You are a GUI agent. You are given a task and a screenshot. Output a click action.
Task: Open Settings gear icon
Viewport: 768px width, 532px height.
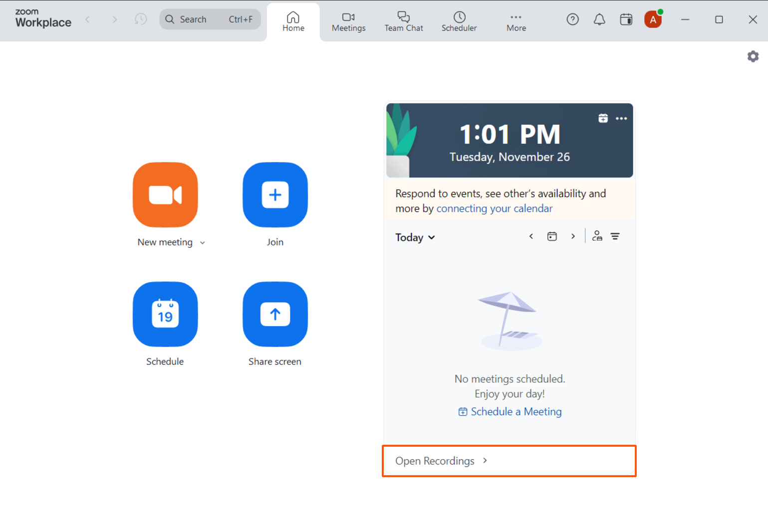pyautogui.click(x=753, y=56)
